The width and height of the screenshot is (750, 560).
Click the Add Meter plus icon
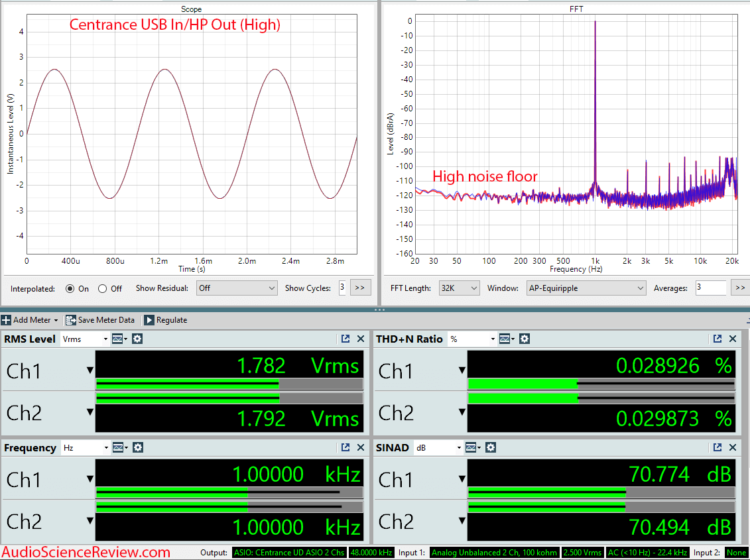click(6, 320)
